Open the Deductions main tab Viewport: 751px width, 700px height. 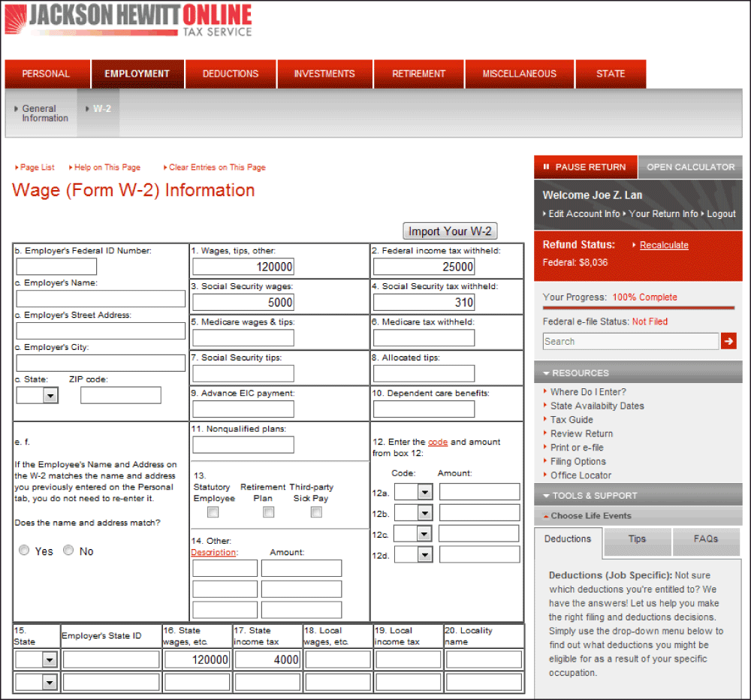coord(231,74)
